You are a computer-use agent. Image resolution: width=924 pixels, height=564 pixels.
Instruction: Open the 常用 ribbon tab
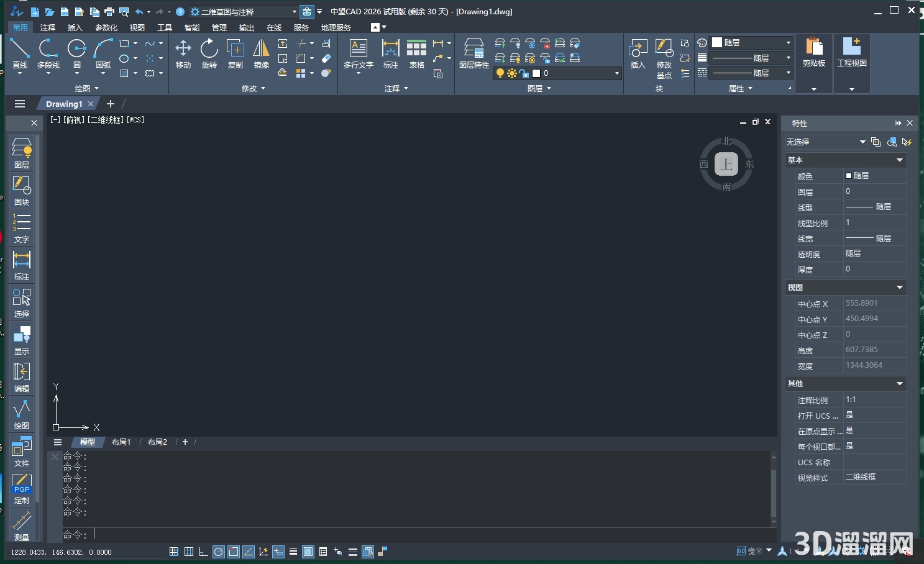[x=21, y=27]
